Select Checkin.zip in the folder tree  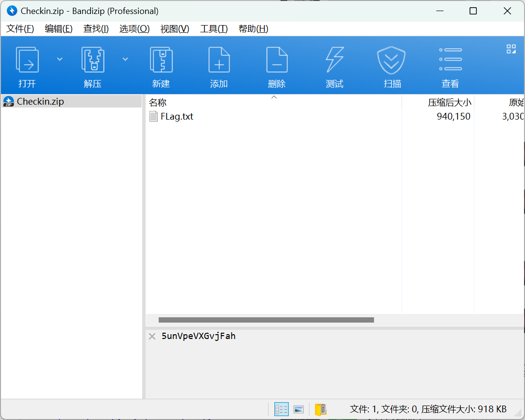72,101
